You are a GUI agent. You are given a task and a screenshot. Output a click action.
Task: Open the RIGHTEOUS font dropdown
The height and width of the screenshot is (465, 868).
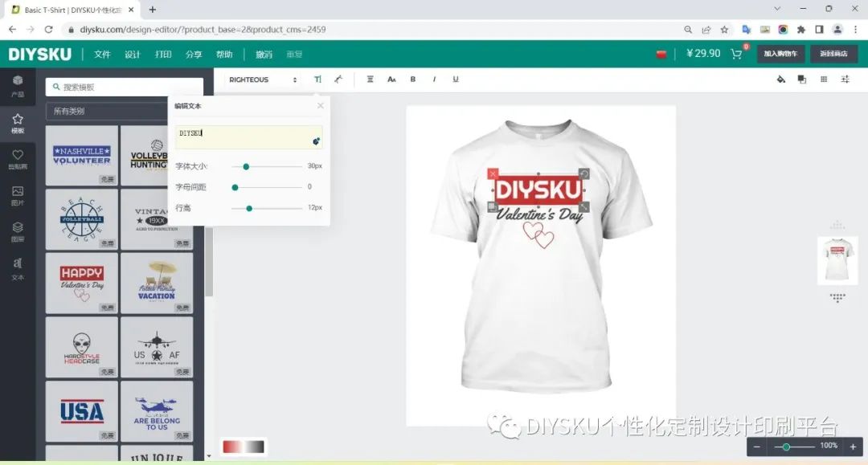(262, 80)
